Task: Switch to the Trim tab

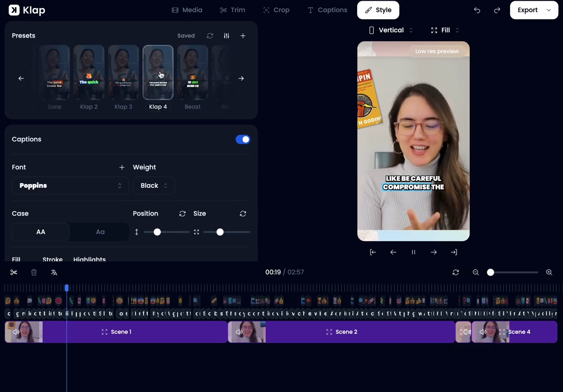Action: [x=232, y=10]
